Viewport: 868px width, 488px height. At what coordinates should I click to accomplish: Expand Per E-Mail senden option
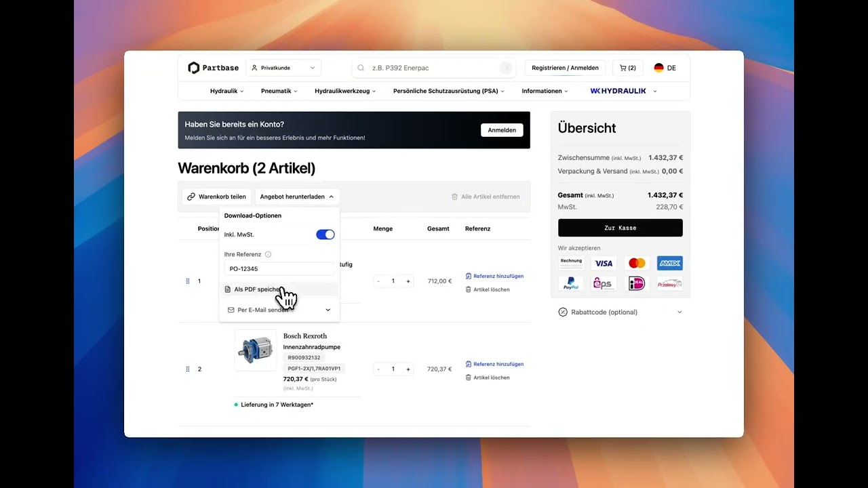[x=279, y=310]
